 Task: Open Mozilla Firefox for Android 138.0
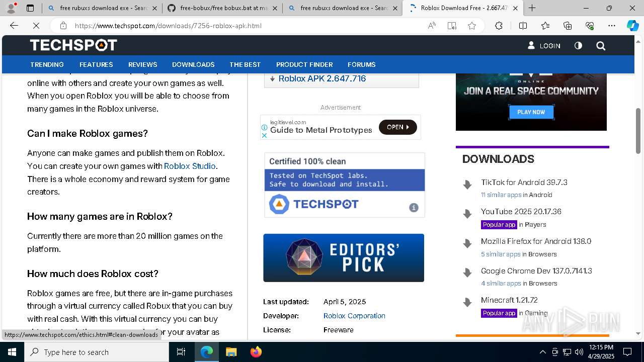tap(536, 241)
